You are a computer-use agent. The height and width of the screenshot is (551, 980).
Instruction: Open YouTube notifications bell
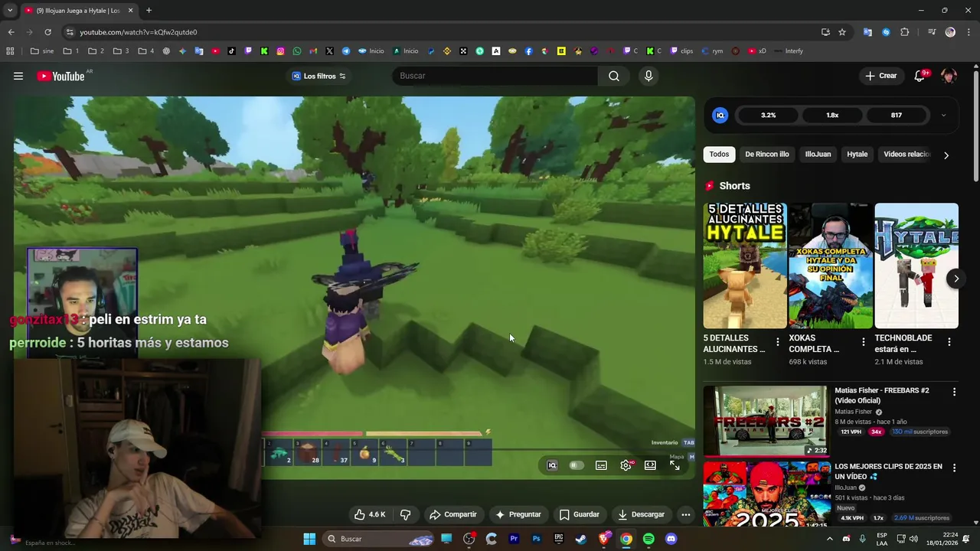coord(920,76)
